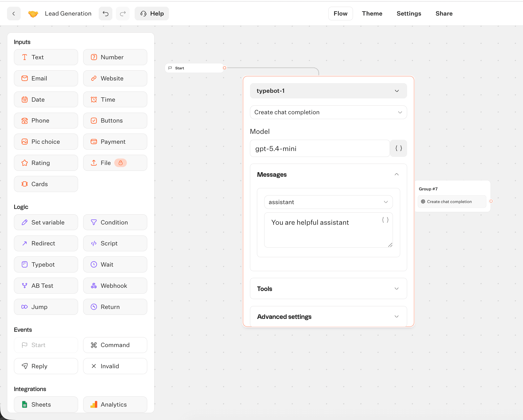This screenshot has width=523, height=420.
Task: Open the Share tab
Action: tap(444, 14)
